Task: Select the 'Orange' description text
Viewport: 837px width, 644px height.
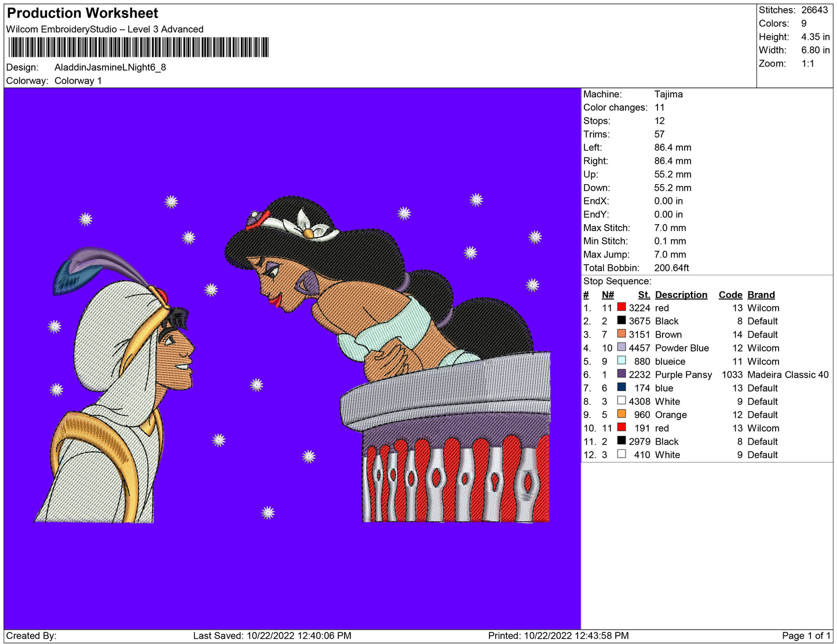Action: tap(671, 414)
